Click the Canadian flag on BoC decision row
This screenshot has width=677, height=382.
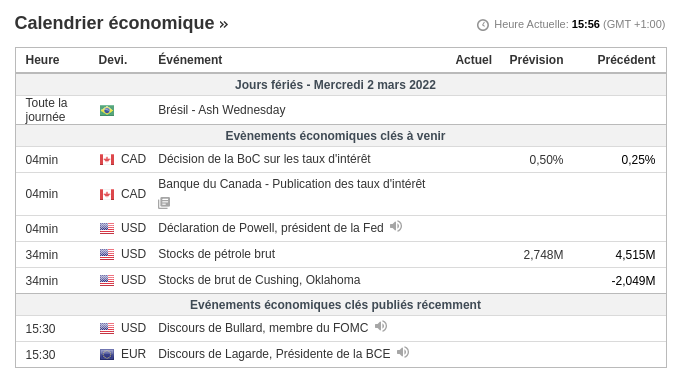pyautogui.click(x=107, y=160)
